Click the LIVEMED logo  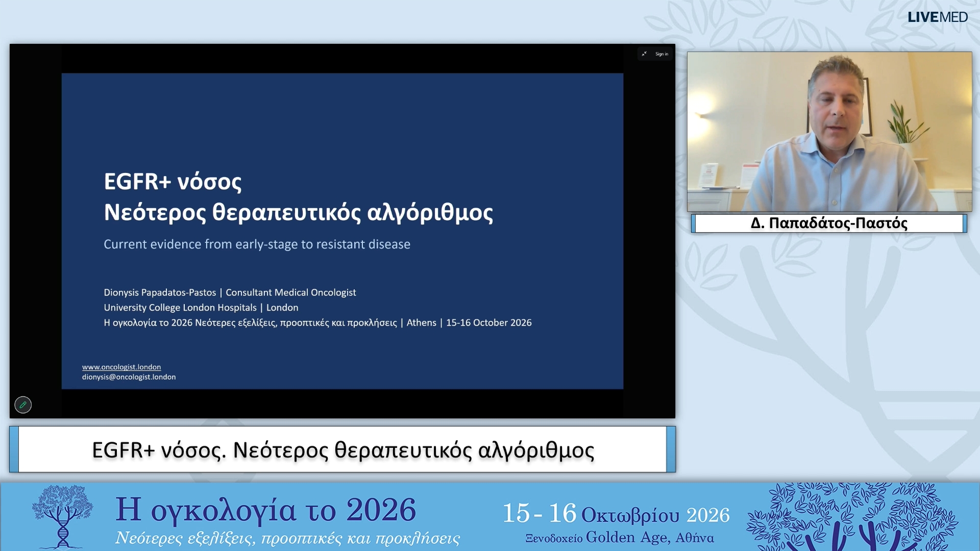click(x=937, y=17)
